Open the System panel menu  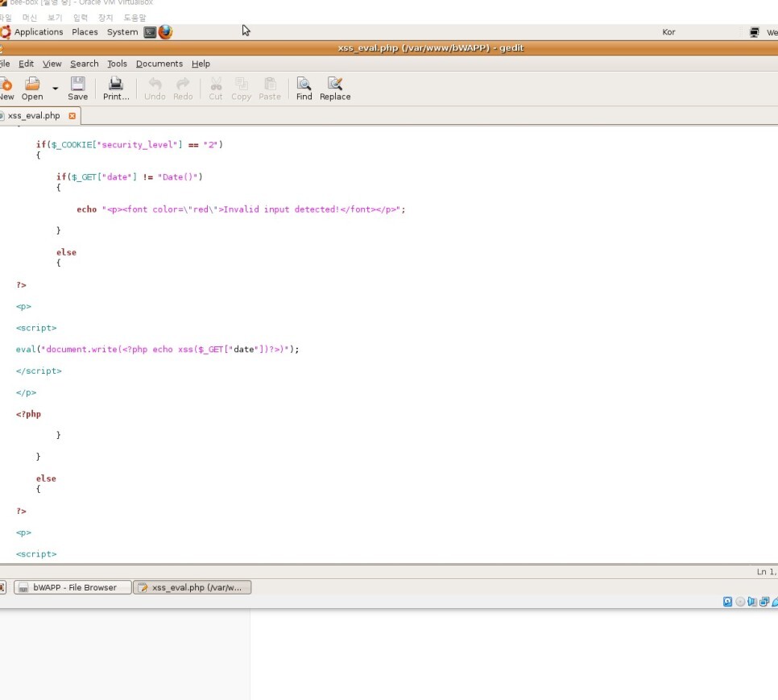[x=122, y=31]
